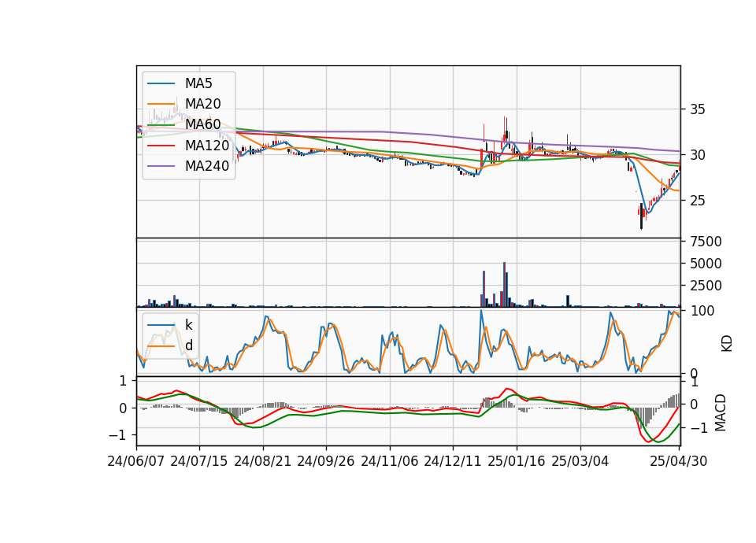Click the MACD left axis value -1
The height and width of the screenshot is (543, 756).
(x=118, y=435)
